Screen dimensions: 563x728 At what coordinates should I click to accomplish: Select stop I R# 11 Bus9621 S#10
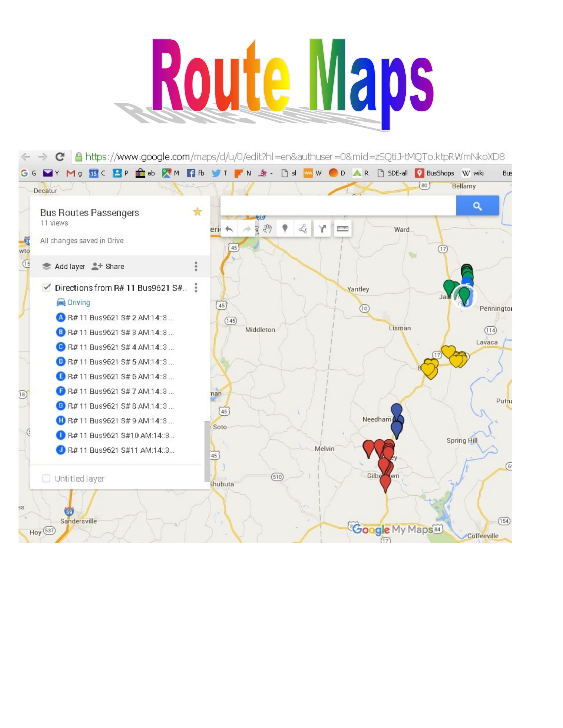click(115, 435)
